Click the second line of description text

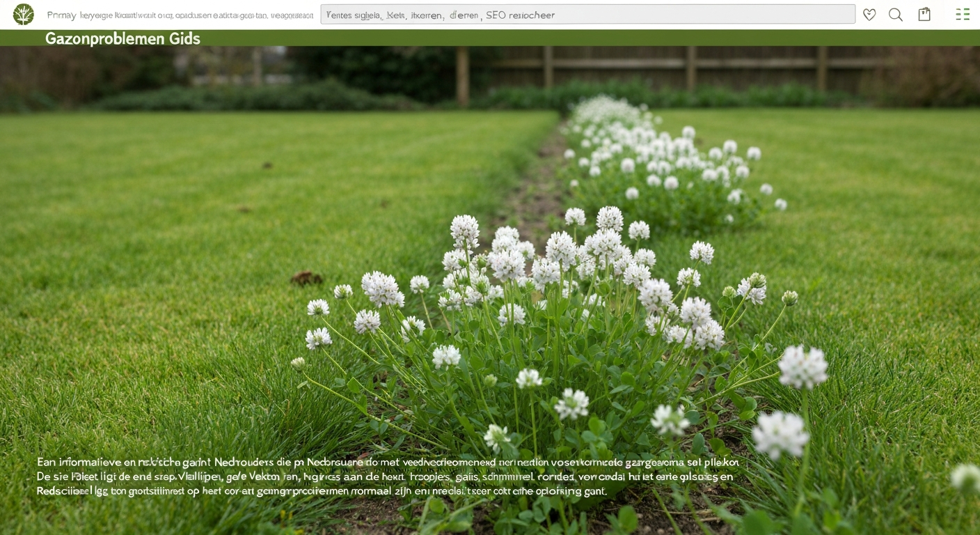pos(384,476)
